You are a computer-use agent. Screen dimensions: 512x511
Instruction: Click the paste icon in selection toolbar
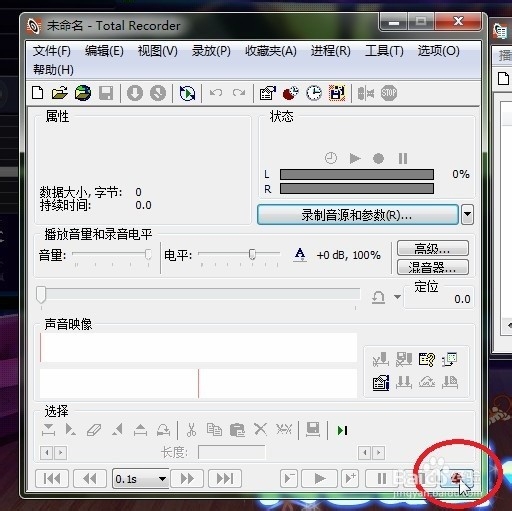click(237, 430)
